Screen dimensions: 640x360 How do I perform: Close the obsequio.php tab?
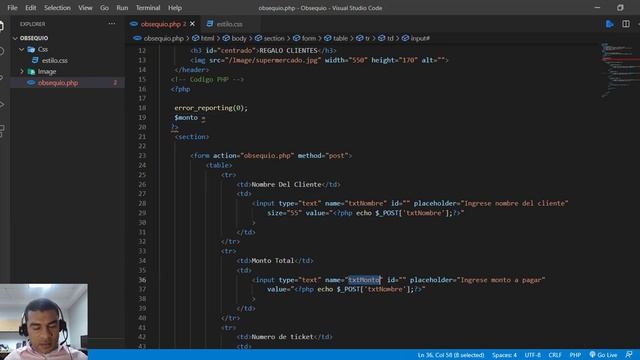[192, 24]
